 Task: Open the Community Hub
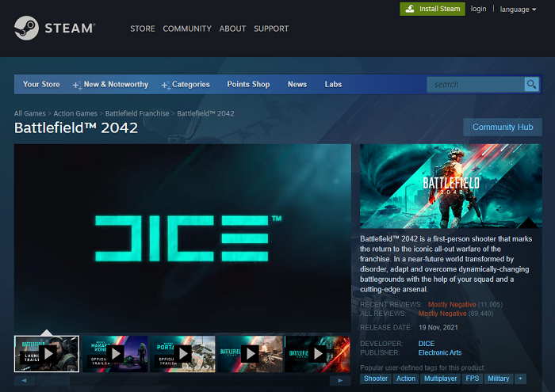pos(503,127)
